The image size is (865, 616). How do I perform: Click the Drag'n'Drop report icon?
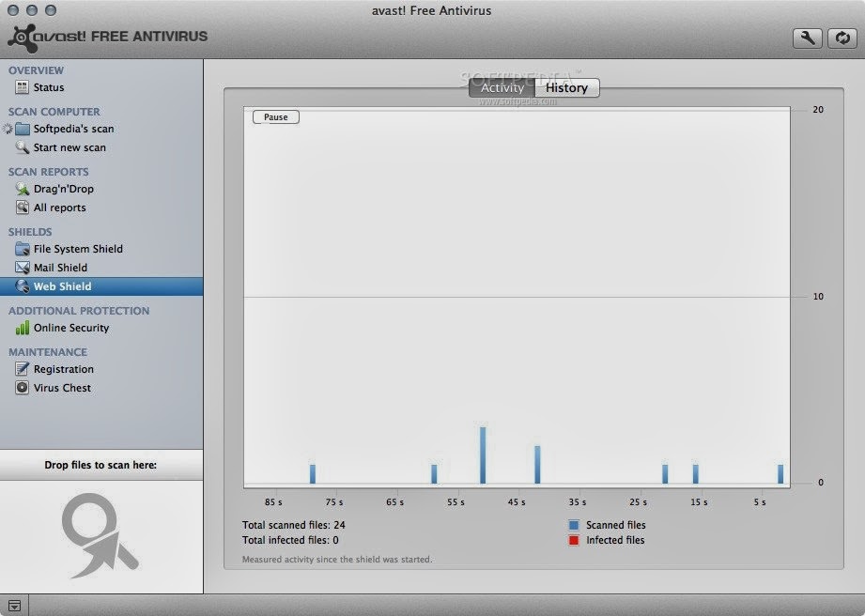(x=22, y=189)
